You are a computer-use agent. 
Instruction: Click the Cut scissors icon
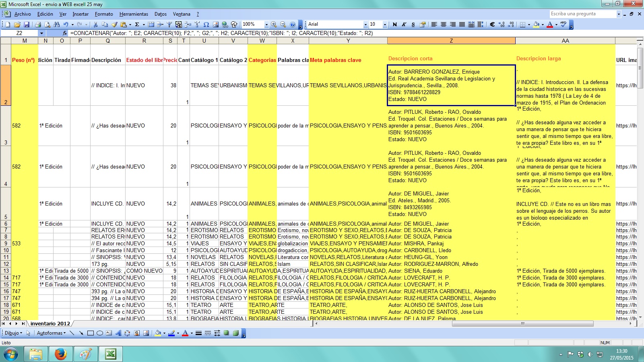[95, 25]
